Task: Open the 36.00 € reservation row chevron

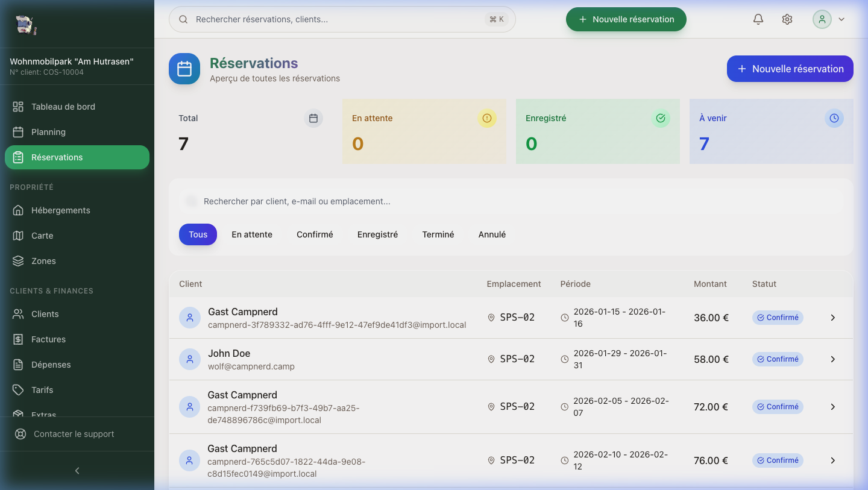Action: [833, 318]
